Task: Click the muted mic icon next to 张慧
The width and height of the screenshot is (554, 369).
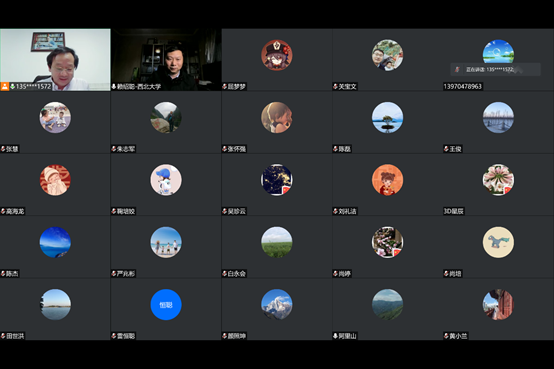Action: pos(3,149)
